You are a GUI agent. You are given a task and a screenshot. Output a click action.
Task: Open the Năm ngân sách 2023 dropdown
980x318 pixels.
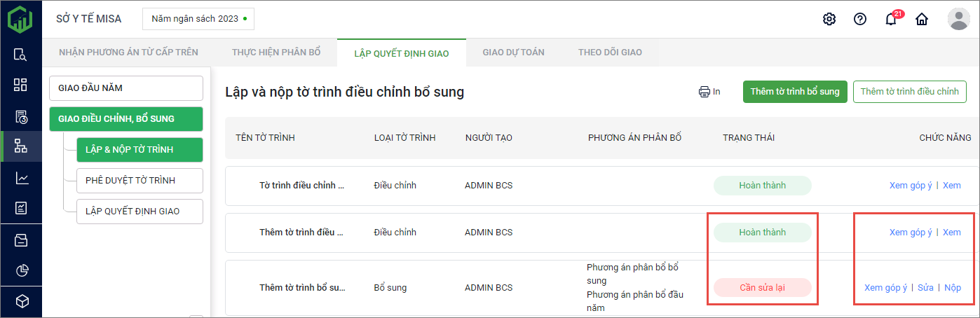pos(198,19)
